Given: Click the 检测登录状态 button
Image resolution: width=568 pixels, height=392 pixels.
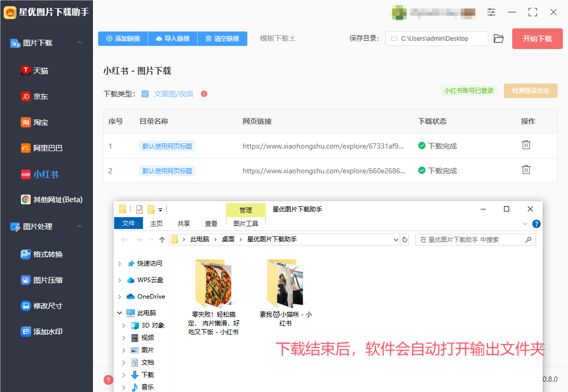Looking at the screenshot, I should pyautogui.click(x=531, y=91).
